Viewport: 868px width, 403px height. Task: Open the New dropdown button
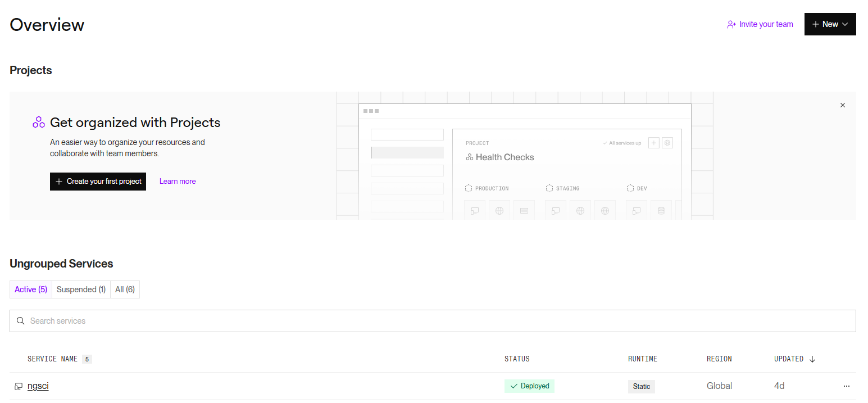[830, 24]
